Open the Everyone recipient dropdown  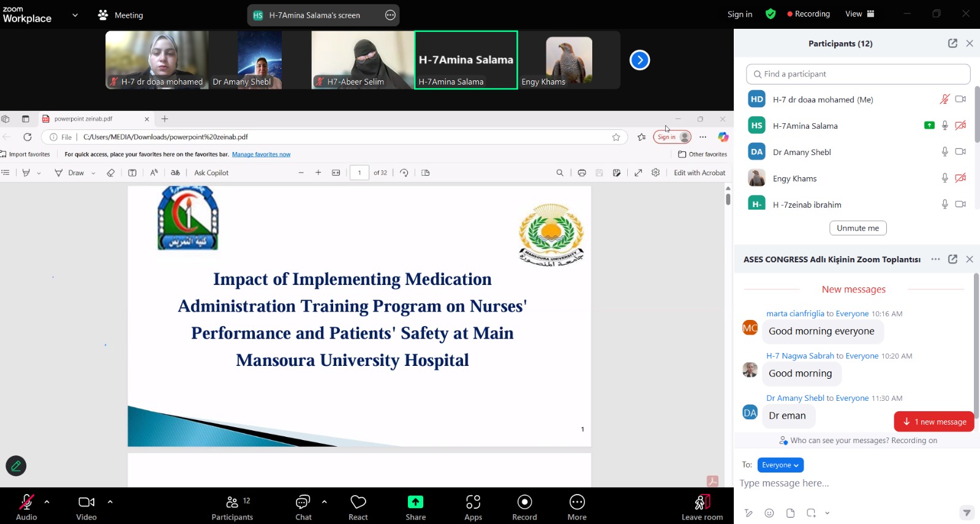pyautogui.click(x=780, y=465)
